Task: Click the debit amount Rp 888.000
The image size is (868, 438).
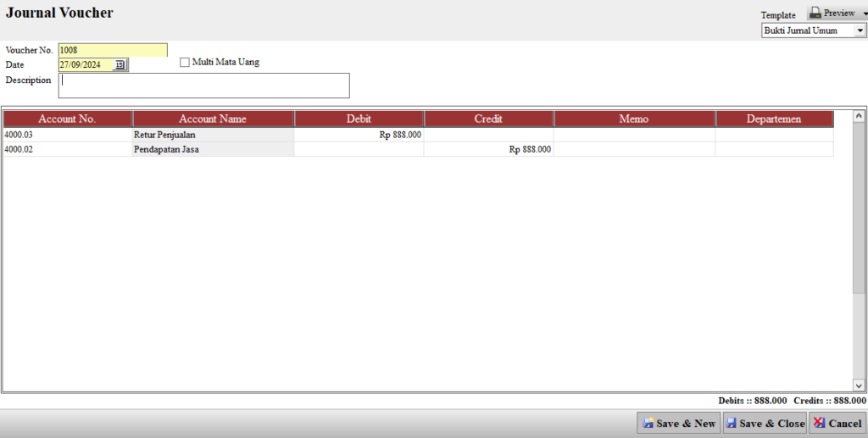Action: click(x=400, y=135)
